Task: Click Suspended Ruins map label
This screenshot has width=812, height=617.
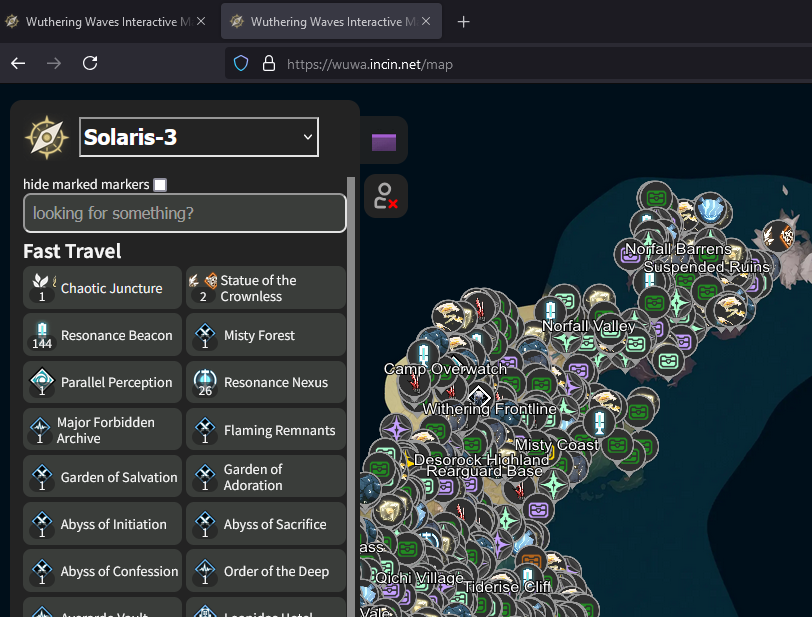Action: coord(706,267)
